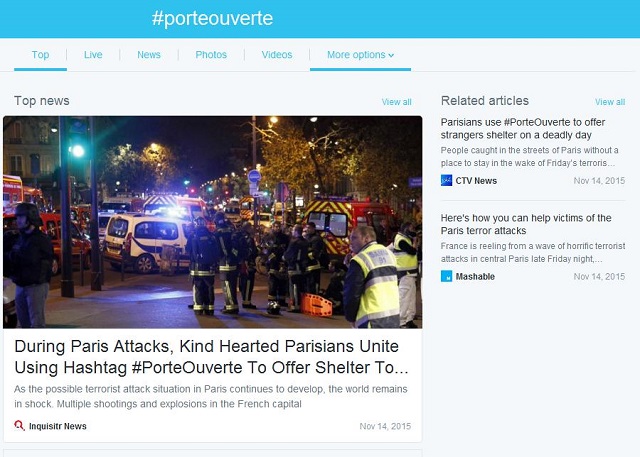Click the chevron beside More options
Screen dimensions: 640x457
click(391, 55)
